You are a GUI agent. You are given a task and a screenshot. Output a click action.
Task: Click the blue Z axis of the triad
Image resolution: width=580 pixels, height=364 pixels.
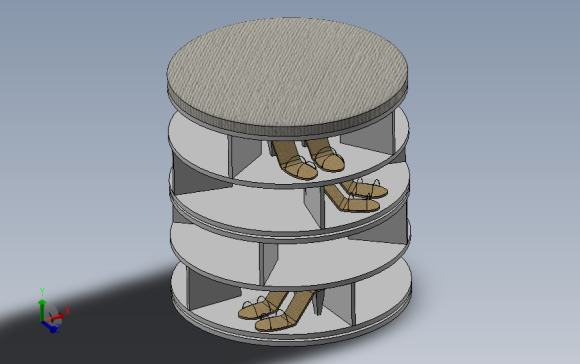(x=50, y=327)
